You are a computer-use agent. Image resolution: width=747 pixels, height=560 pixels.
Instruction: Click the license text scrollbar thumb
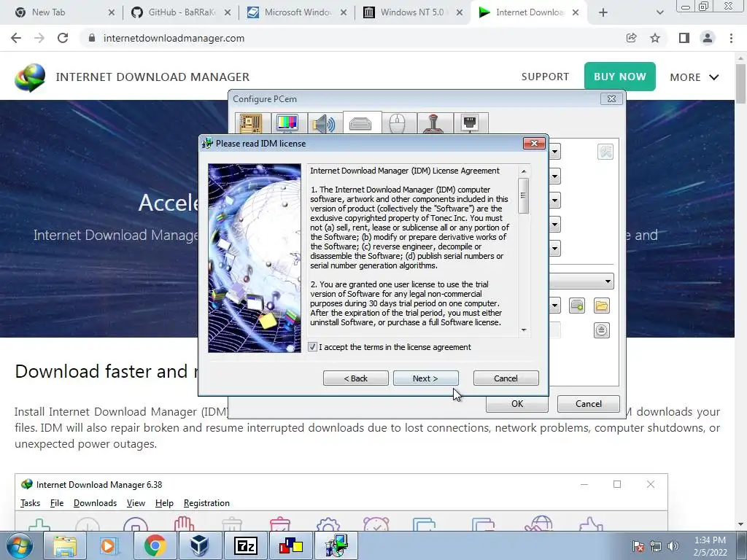click(x=524, y=195)
